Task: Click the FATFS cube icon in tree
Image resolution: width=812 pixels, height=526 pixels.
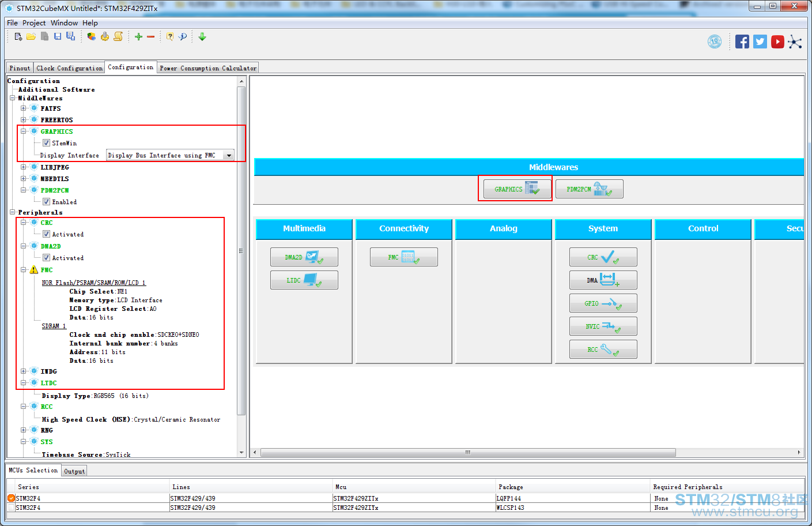Action: click(34, 108)
